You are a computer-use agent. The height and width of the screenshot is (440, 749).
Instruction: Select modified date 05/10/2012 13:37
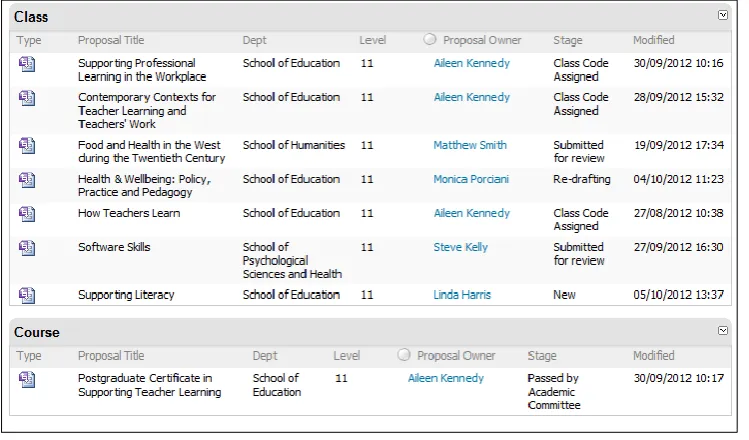tap(678, 295)
